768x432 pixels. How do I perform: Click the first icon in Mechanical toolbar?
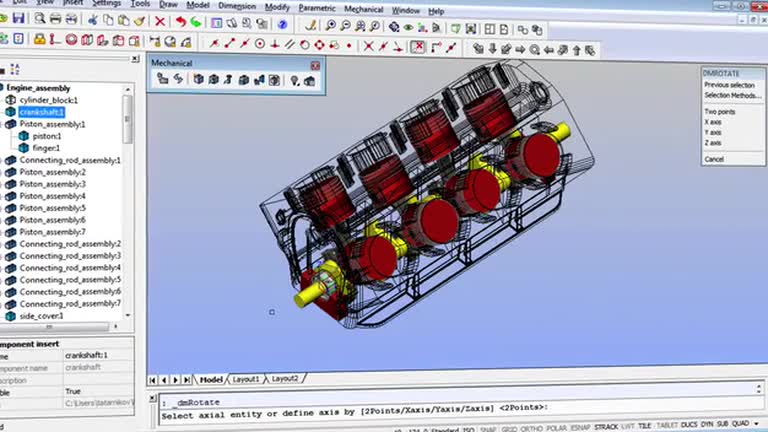point(162,79)
